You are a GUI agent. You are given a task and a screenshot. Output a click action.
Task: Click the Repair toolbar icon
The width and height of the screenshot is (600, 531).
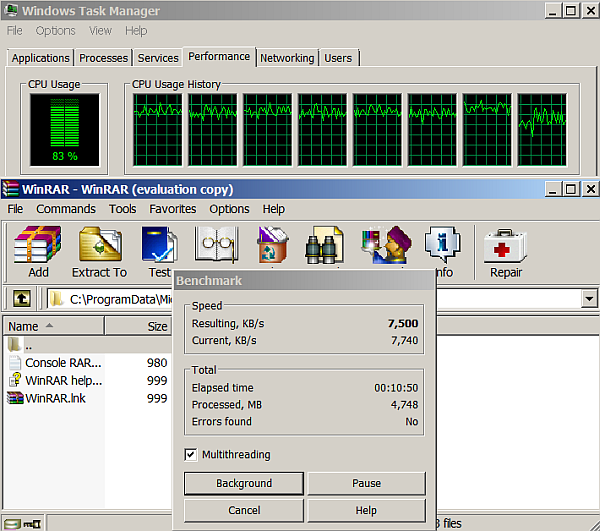tap(505, 250)
